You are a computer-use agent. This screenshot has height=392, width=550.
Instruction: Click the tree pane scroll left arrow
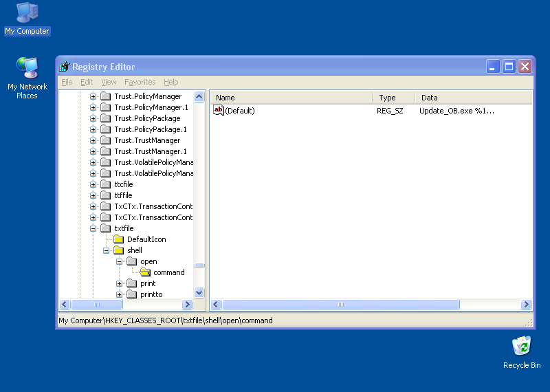[x=65, y=304]
